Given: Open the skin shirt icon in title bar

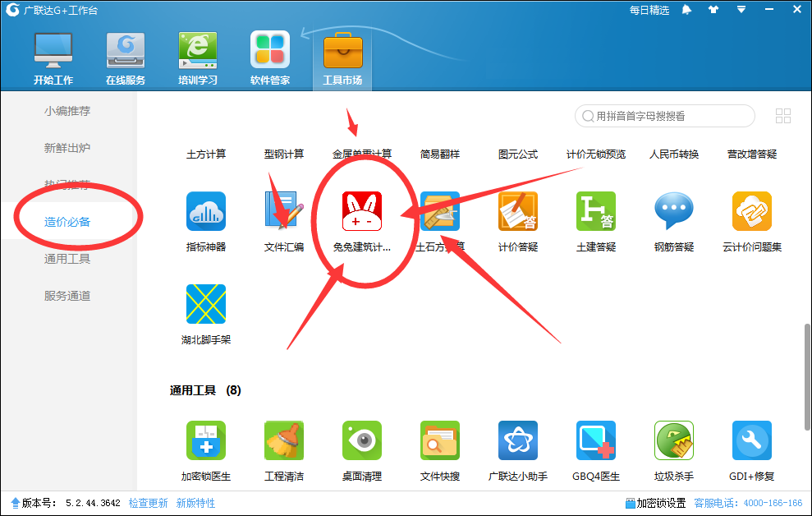Looking at the screenshot, I should [713, 9].
